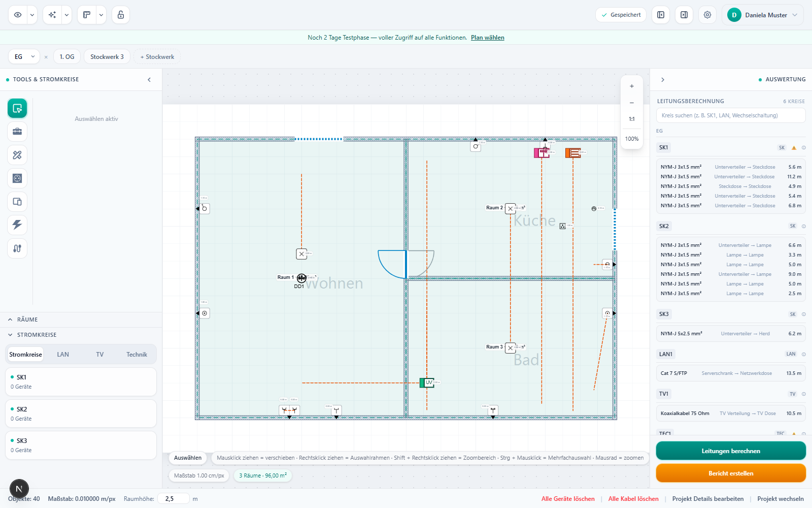
Task: Collapse left panel using top bar icon
Action: tap(661, 15)
